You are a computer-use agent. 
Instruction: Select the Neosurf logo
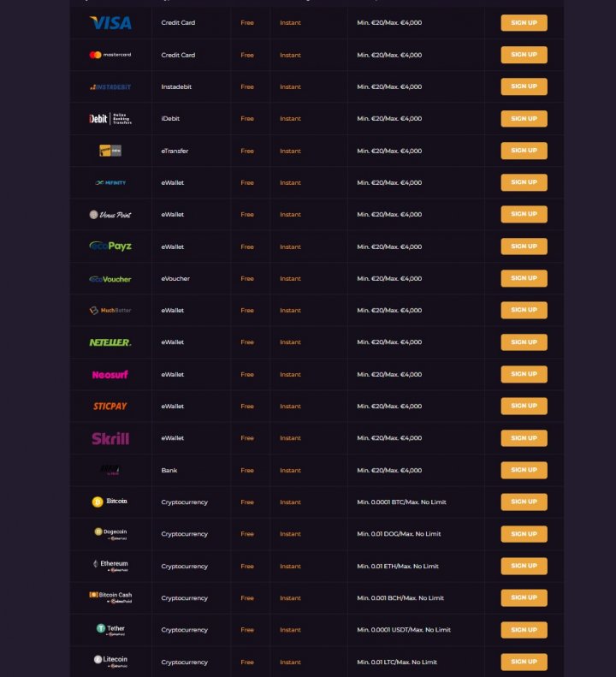[110, 374]
